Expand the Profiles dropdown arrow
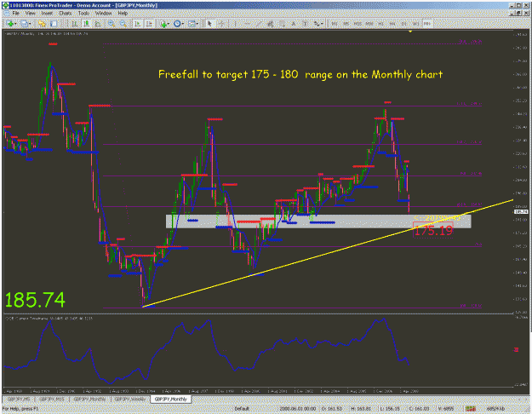This screenshot has width=532, height=414. (x=30, y=24)
